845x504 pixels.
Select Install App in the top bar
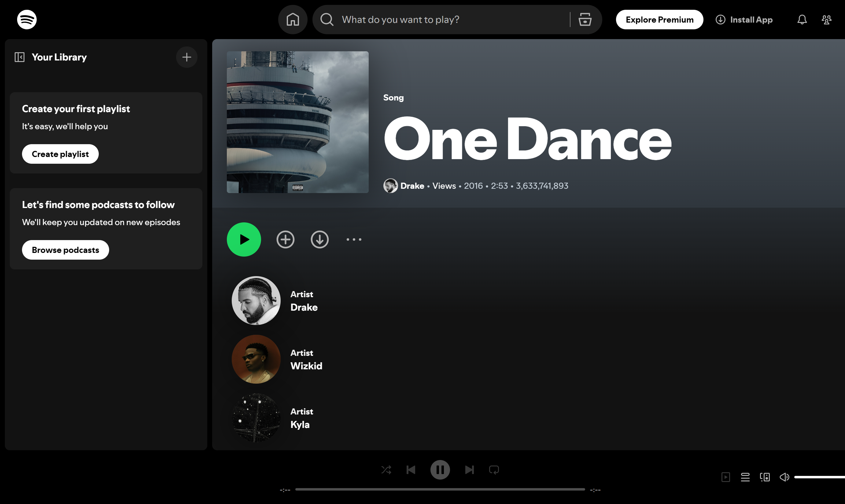[x=744, y=19]
